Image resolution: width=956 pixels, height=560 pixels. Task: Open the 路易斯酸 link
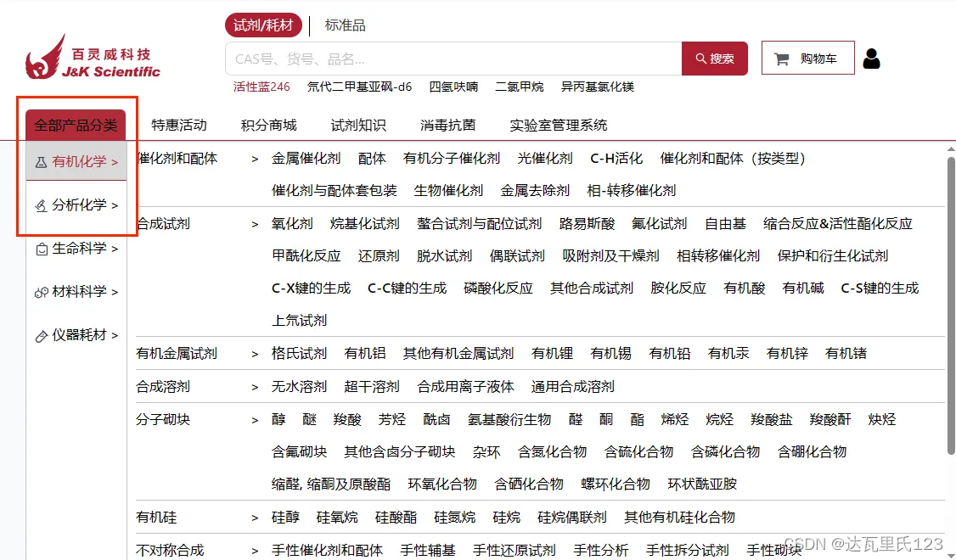(x=588, y=224)
